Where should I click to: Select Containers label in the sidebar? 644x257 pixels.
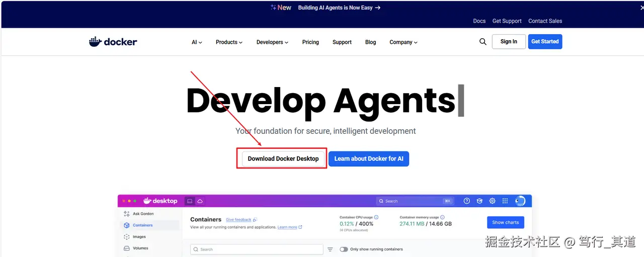click(143, 225)
